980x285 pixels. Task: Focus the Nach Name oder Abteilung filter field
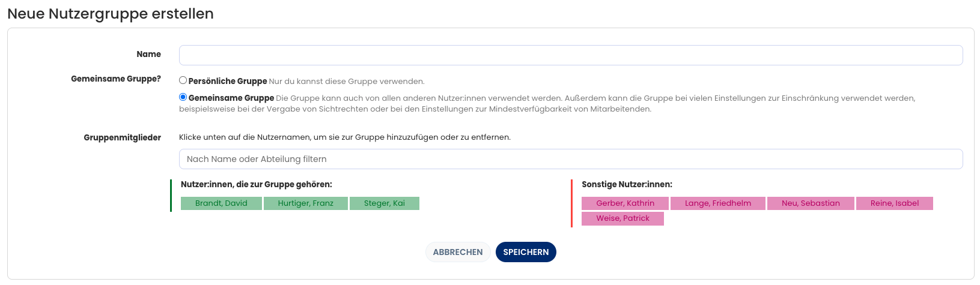[x=570, y=159]
